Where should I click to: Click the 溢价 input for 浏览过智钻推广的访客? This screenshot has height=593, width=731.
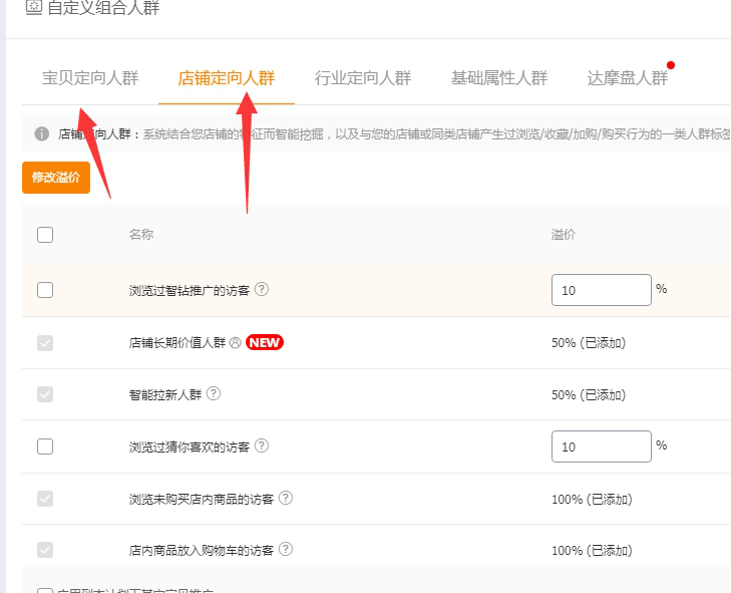click(601, 290)
